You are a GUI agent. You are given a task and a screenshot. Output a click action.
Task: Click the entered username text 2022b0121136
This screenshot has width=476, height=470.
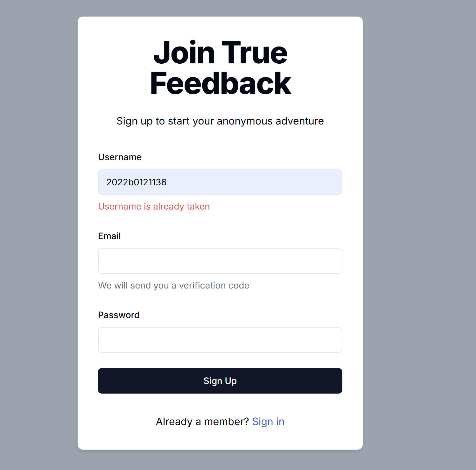(x=136, y=182)
